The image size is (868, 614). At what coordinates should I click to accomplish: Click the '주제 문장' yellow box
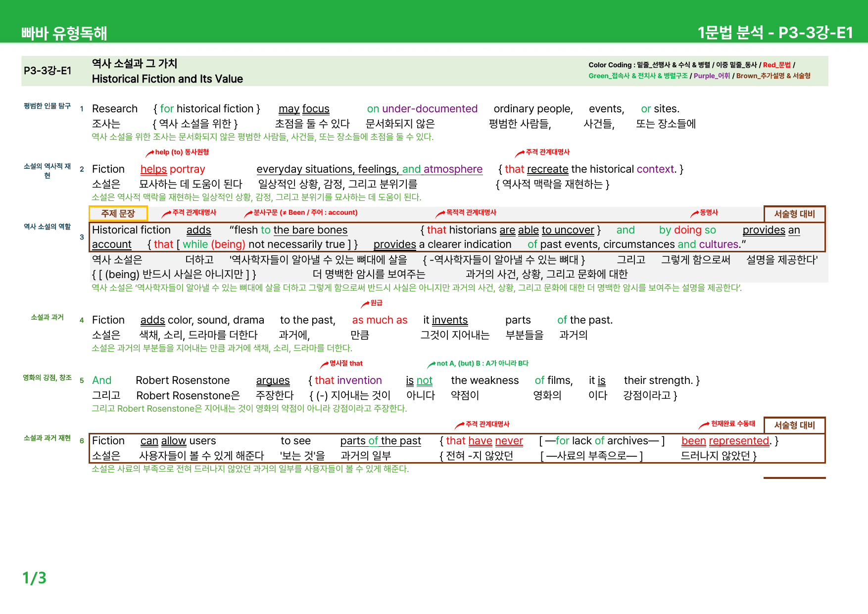pos(118,213)
